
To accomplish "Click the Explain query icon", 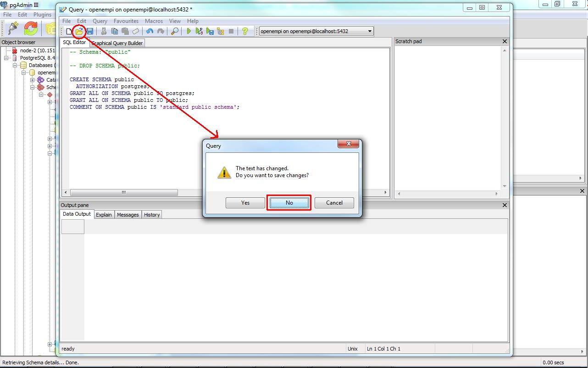I will click(x=221, y=31).
